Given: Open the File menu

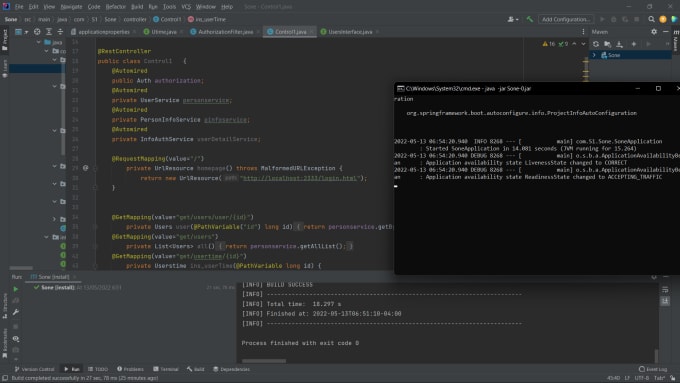Looking at the screenshot, I should point(19,7).
